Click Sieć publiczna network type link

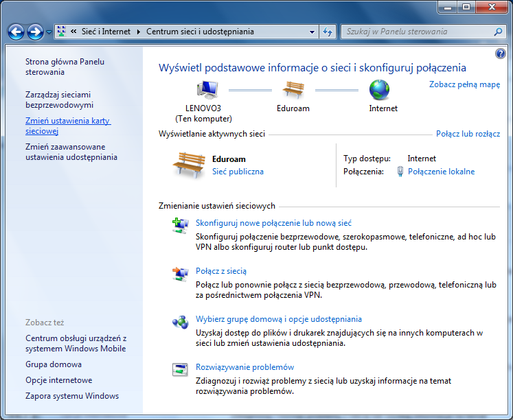238,172
